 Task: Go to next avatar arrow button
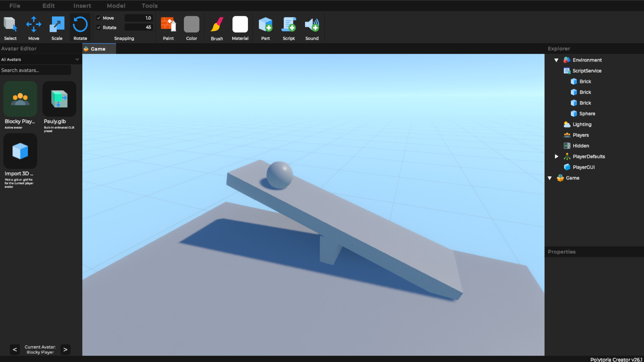coord(65,350)
